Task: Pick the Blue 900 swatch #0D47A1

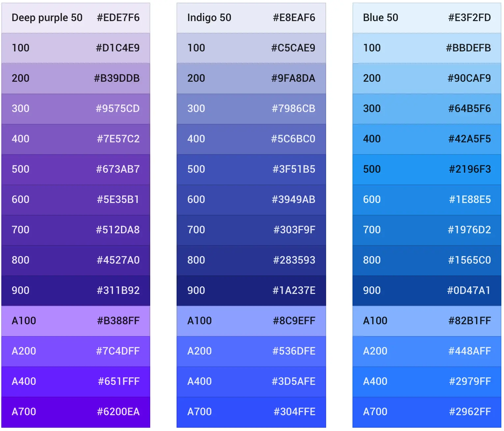Action: 427,291
